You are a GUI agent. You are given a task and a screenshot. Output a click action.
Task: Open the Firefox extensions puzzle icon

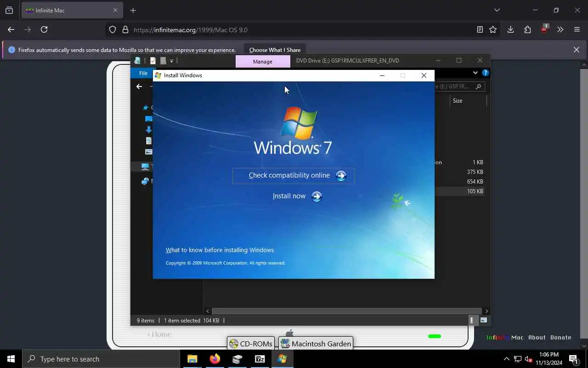(527, 29)
